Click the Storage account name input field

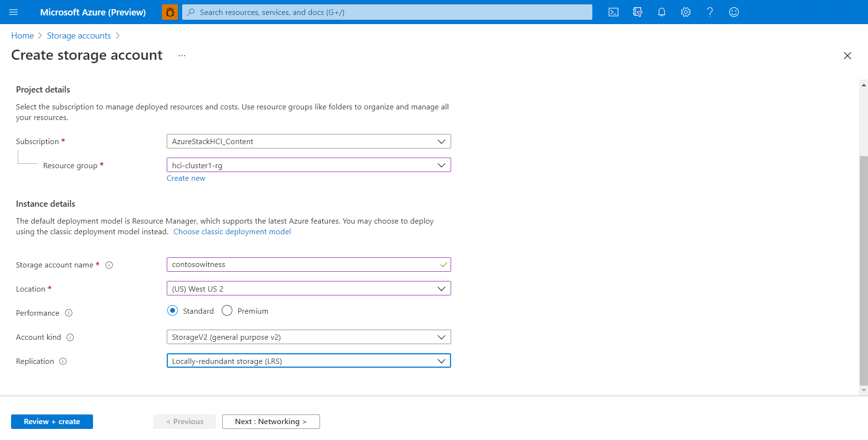pyautogui.click(x=304, y=265)
